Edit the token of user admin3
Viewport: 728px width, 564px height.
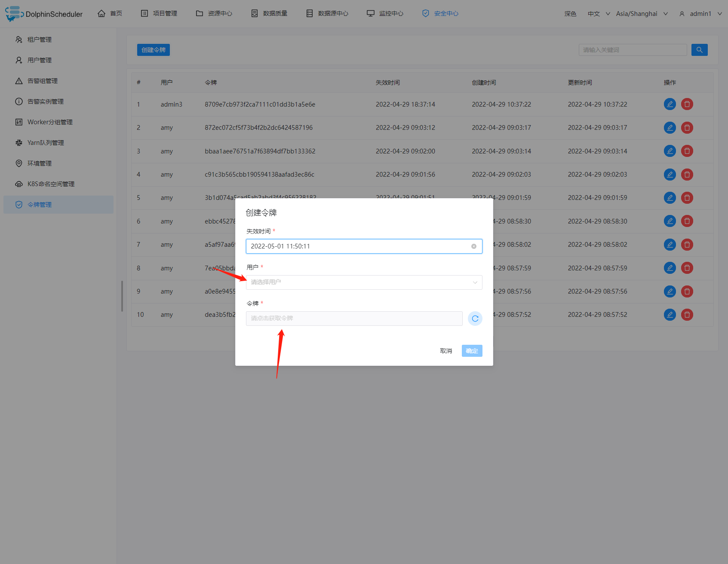point(670,104)
